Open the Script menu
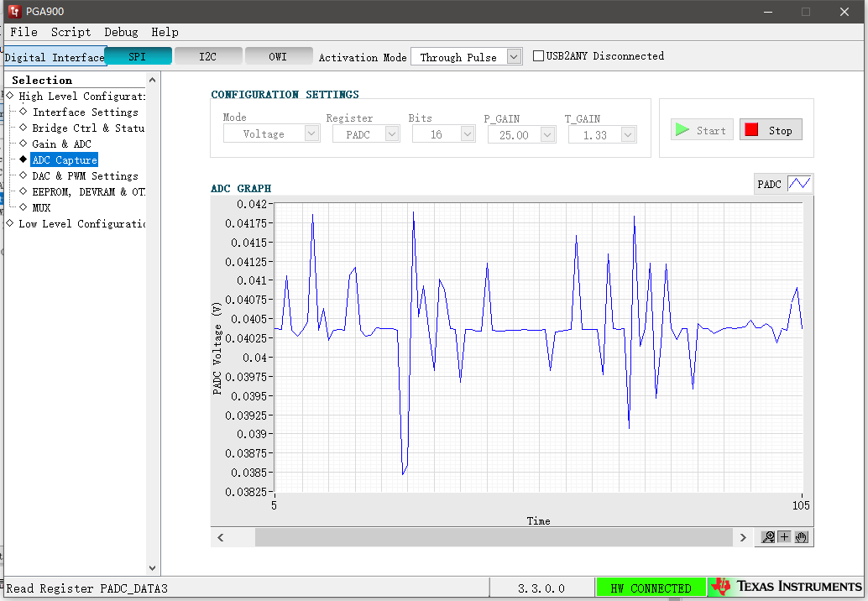 71,32
